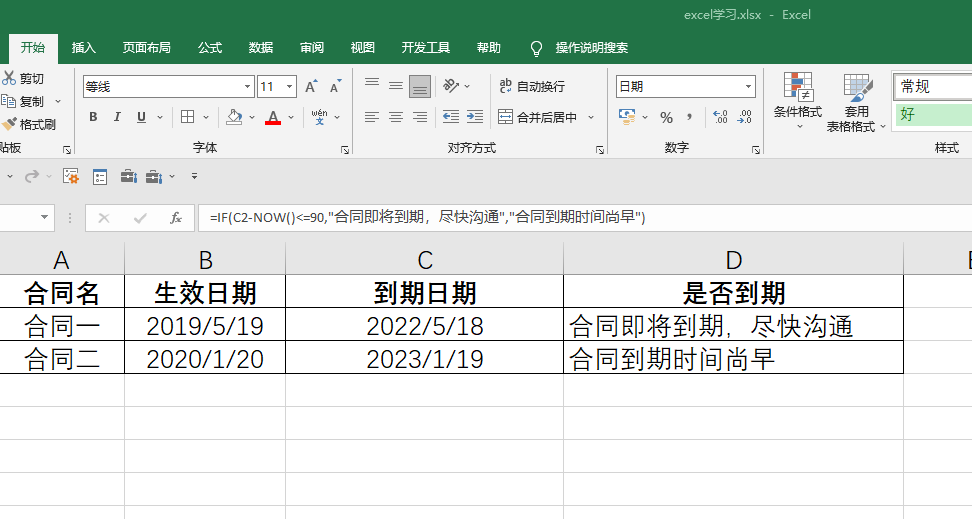The image size is (972, 519).
Task: Apply fill color bucket icon
Action: [234, 117]
